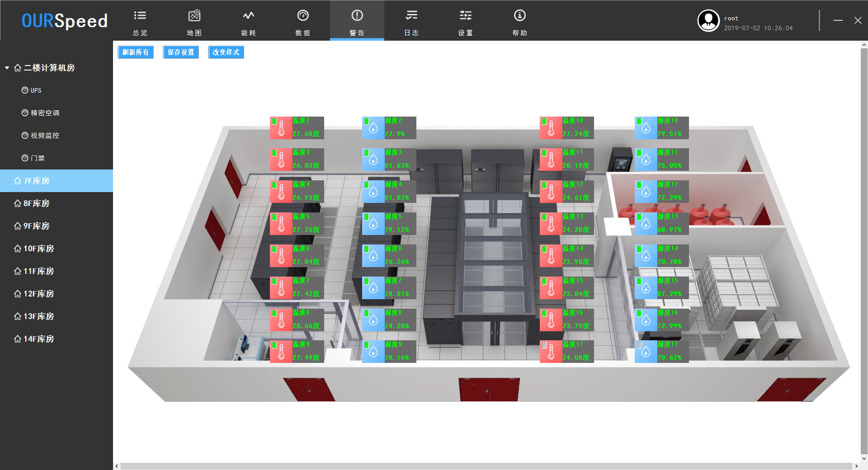Open the 总览 overview icon
868x470 pixels.
tap(140, 16)
